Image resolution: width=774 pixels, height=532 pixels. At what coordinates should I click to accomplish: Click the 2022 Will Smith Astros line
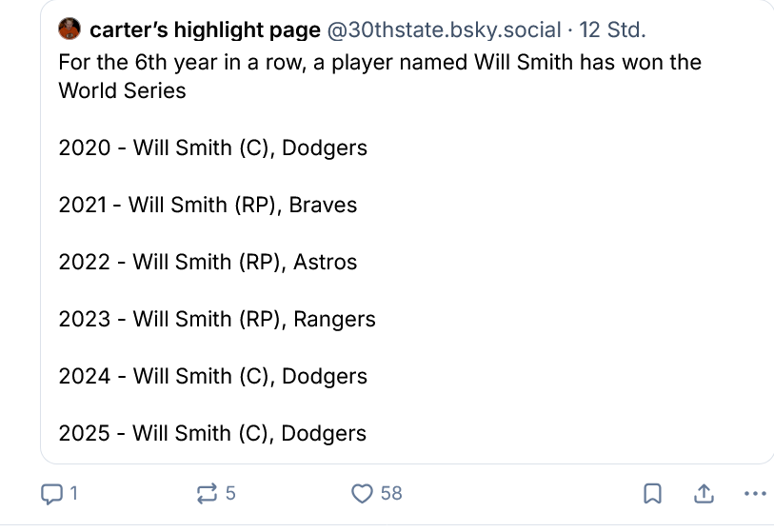[x=208, y=262]
